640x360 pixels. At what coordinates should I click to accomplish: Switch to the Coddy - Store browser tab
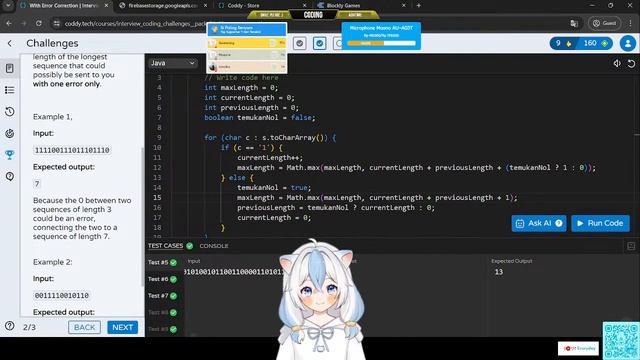point(261,5)
